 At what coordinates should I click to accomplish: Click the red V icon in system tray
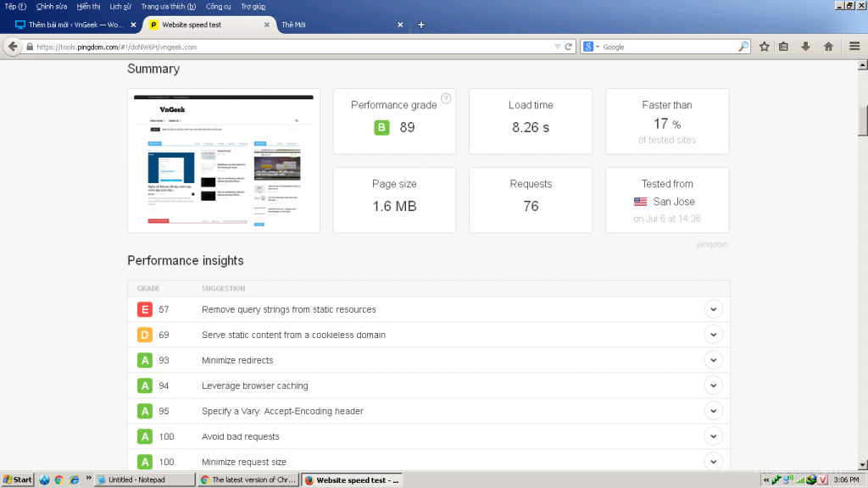(x=823, y=480)
